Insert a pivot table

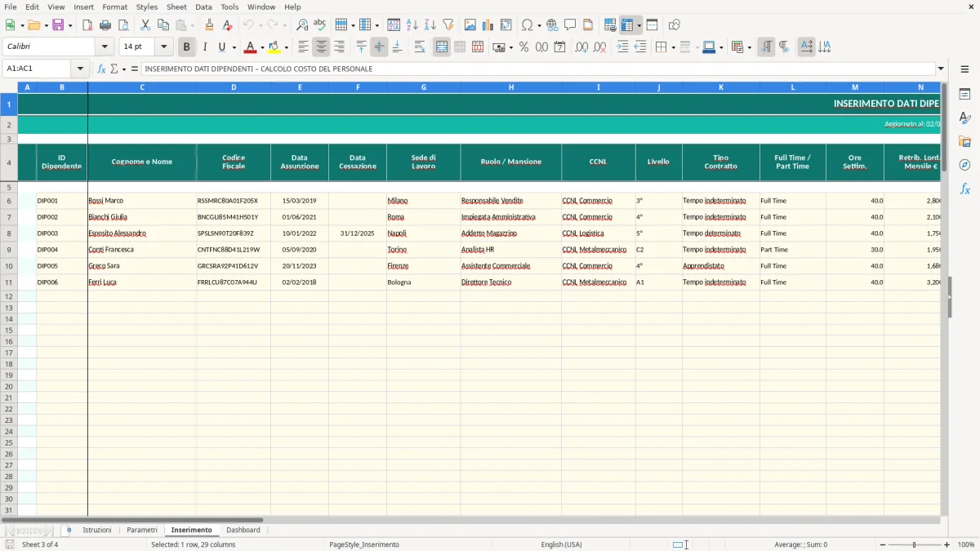click(506, 25)
